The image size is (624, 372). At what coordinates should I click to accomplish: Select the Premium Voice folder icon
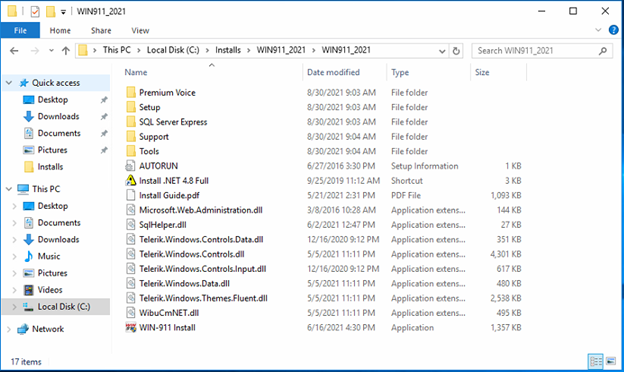131,93
